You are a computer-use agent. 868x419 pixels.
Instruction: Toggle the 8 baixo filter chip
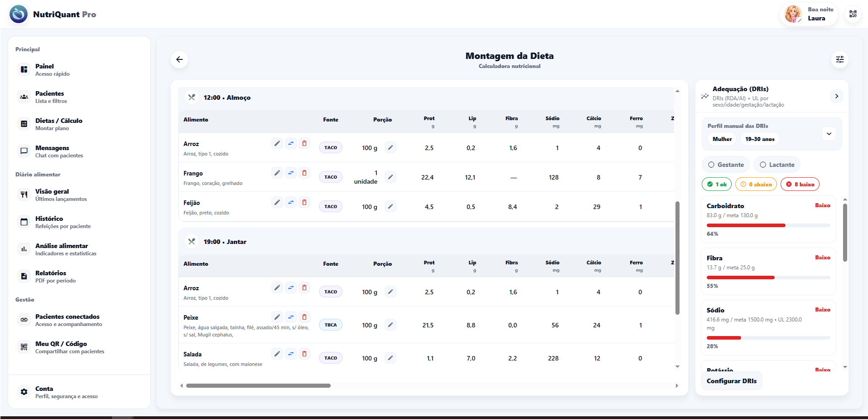[x=800, y=184]
